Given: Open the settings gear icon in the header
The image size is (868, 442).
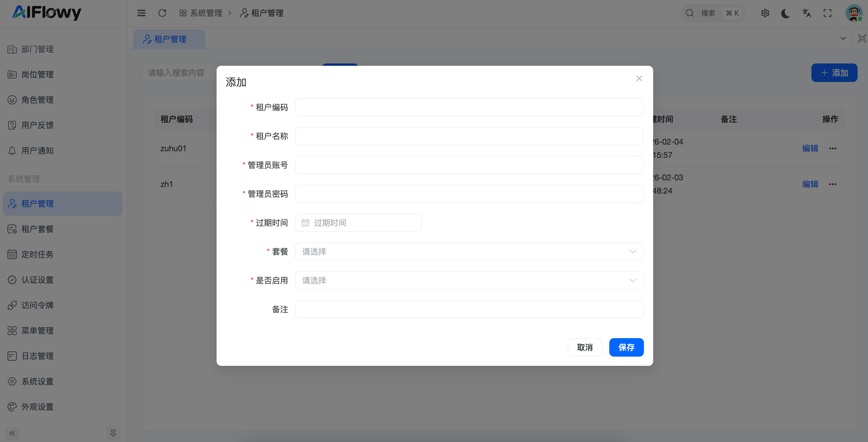Looking at the screenshot, I should pyautogui.click(x=765, y=13).
